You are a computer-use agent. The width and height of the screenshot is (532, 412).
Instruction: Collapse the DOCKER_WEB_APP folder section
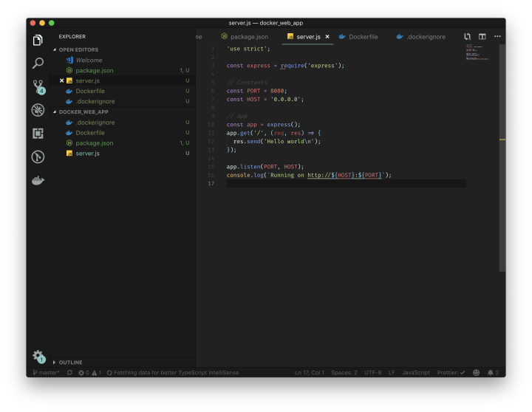pos(83,112)
